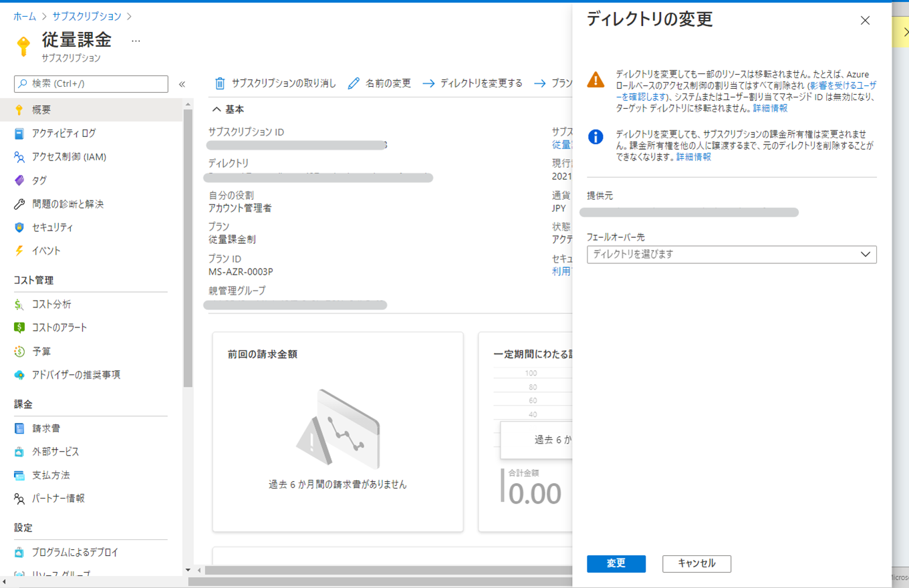The height and width of the screenshot is (588, 909).
Task: Click the アクティビティ ログ sidebar icon
Action: (19, 134)
